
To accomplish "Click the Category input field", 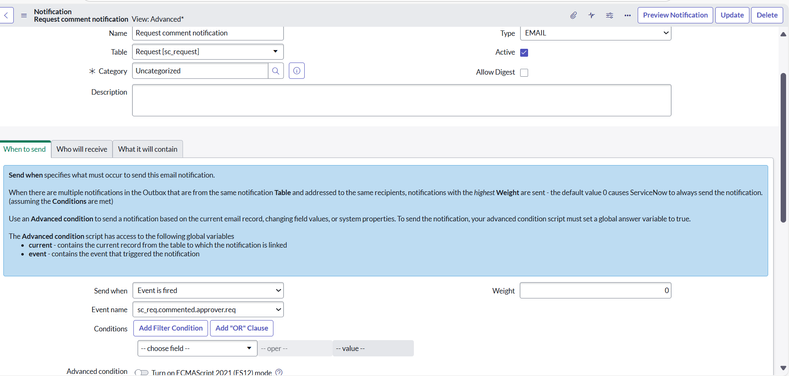I will point(200,71).
